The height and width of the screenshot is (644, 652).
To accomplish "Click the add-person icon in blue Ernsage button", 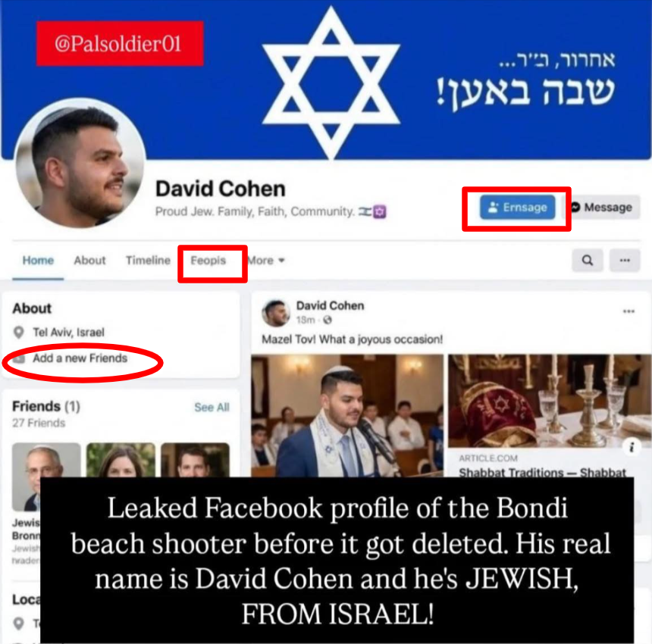I will pos(493,207).
